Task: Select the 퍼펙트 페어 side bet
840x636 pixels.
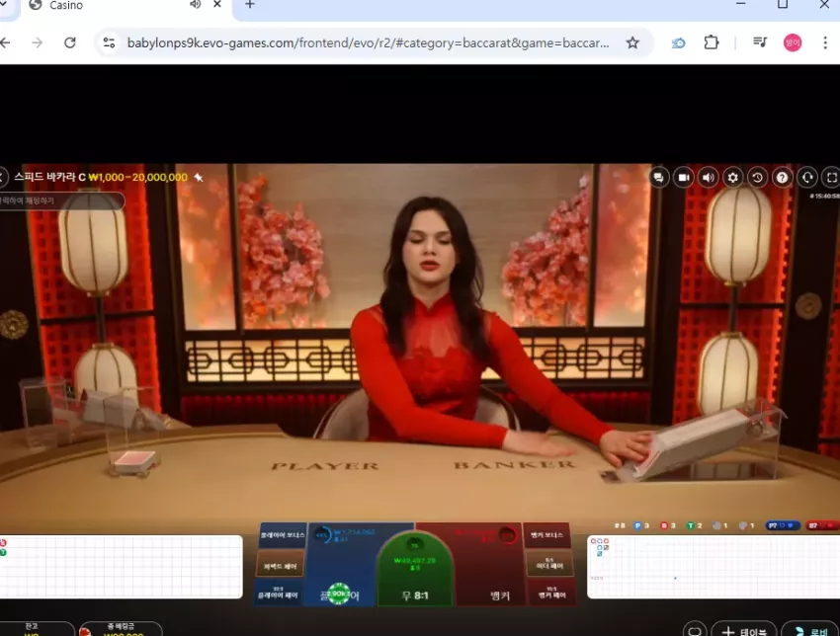Action: [x=281, y=566]
